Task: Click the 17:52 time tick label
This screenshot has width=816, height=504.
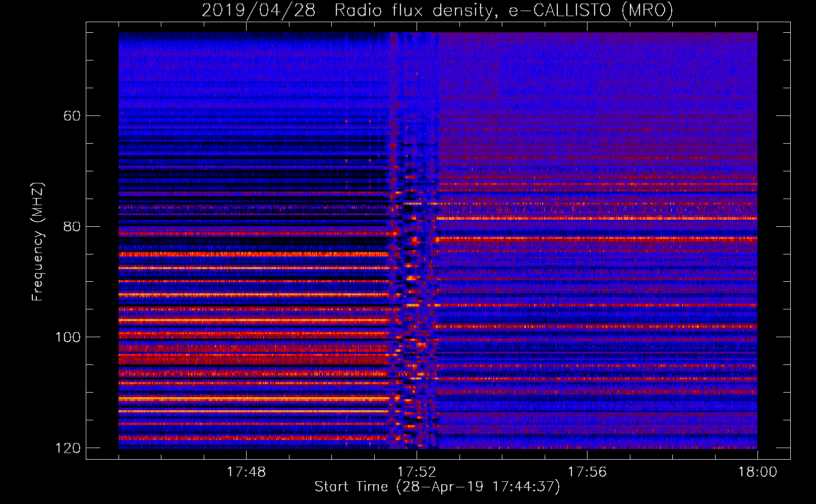Action: point(417,472)
